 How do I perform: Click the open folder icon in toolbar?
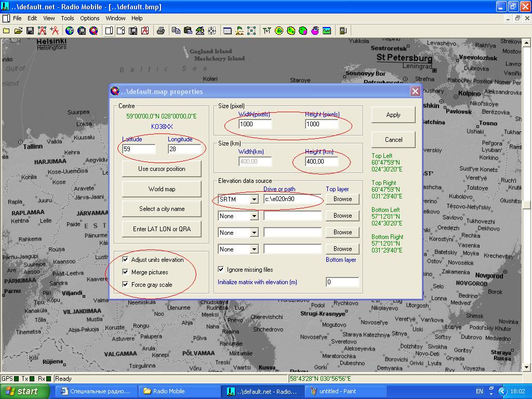tap(18, 31)
